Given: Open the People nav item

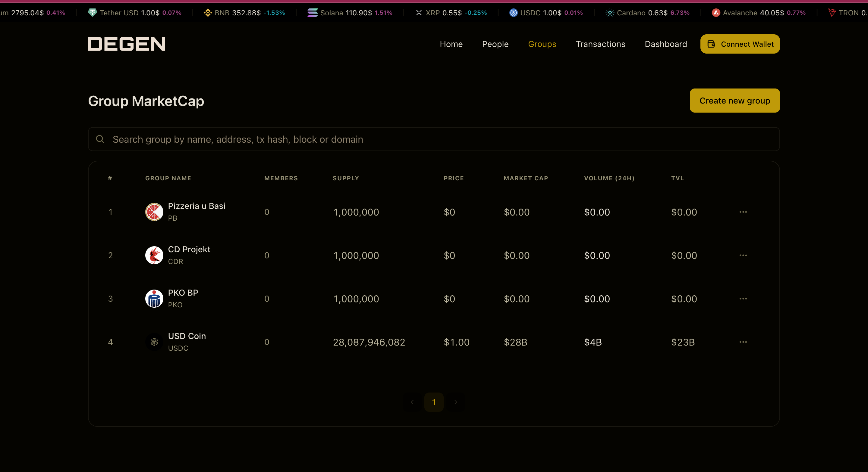Looking at the screenshot, I should 495,44.
